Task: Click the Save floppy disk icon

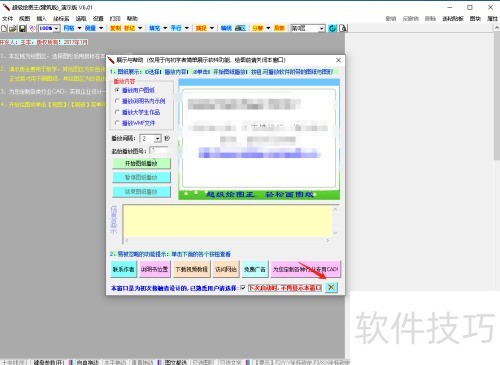Action: pyautogui.click(x=22, y=28)
